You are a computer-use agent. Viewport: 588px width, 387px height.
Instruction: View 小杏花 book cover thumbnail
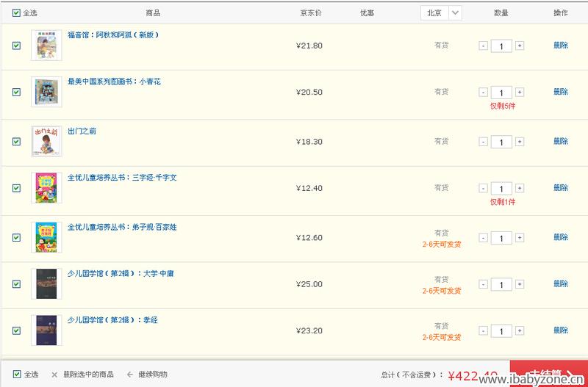point(46,92)
